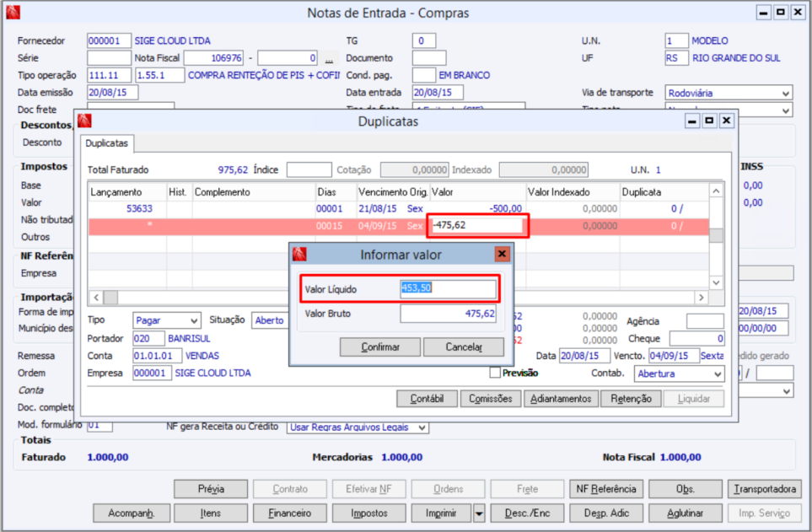This screenshot has height=532, width=812.
Task: Close the Informar valor dialog
Action: point(502,254)
